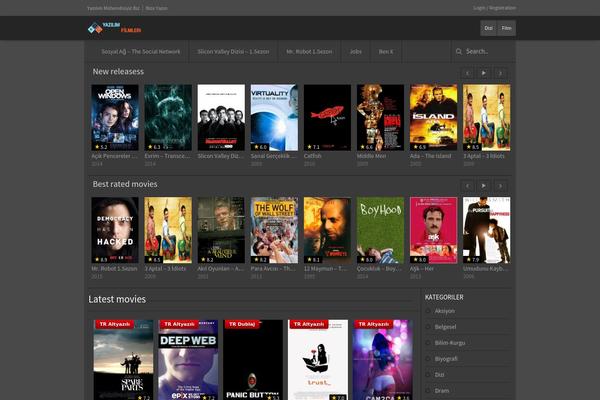Image resolution: width=600 pixels, height=400 pixels.
Task: Open the Dizi section button in header
Action: tap(488, 28)
